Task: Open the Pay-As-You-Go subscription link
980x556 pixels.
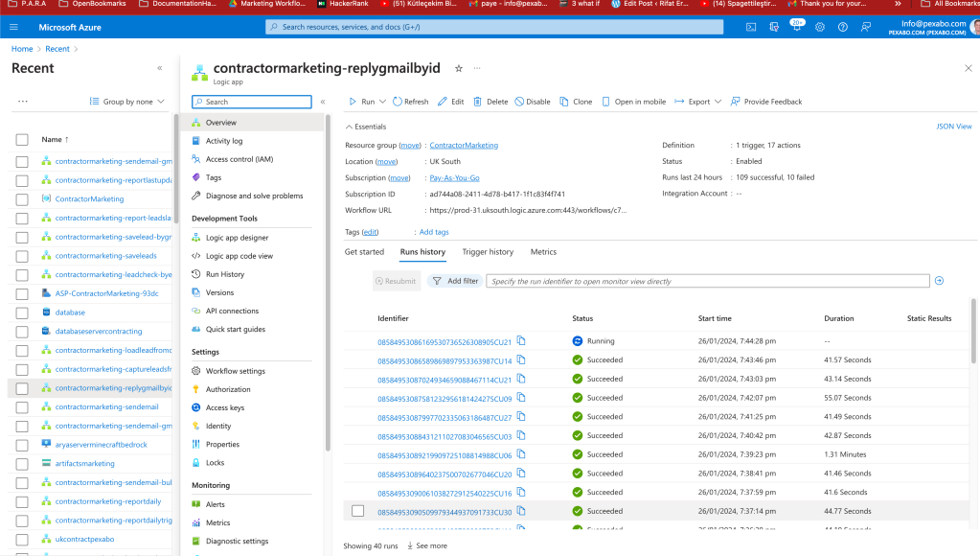Action: [454, 177]
